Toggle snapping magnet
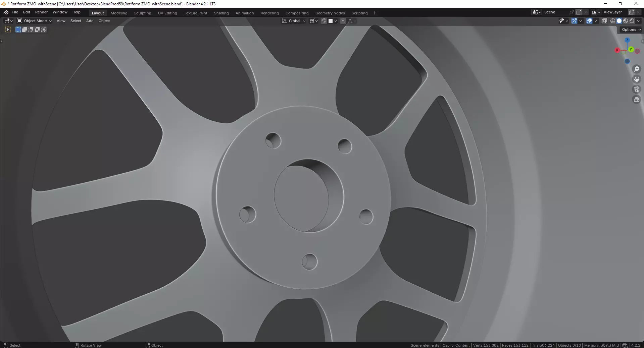This screenshot has height=348, width=644. 324,21
